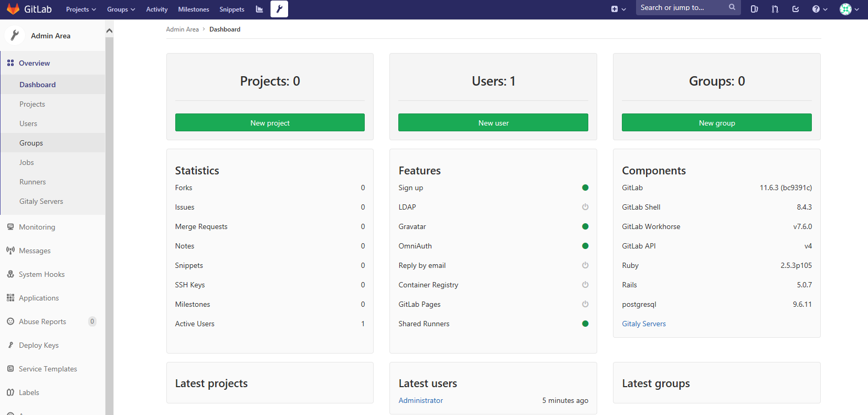Viewport: 868px width, 415px height.
Task: Select Users in the sidebar
Action: pyautogui.click(x=53, y=123)
